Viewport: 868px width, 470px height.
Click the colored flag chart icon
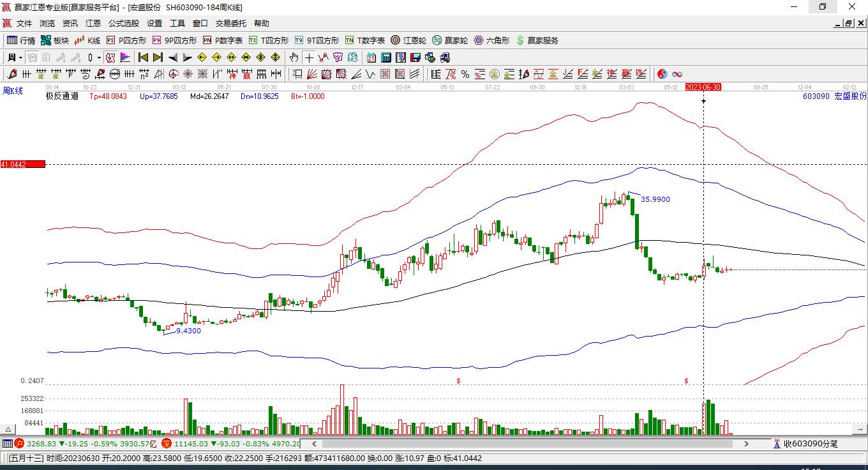point(125,57)
